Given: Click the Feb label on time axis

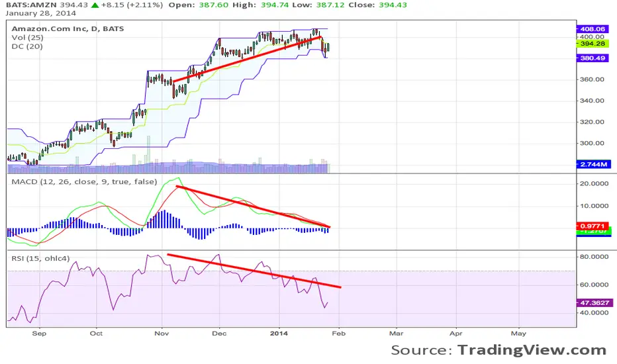Looking at the screenshot, I should point(338,334).
